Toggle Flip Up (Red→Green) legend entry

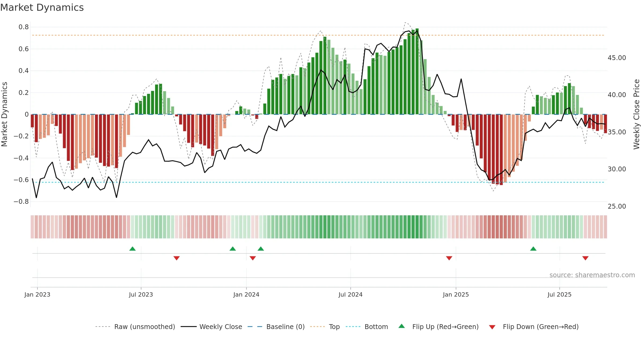(439, 327)
